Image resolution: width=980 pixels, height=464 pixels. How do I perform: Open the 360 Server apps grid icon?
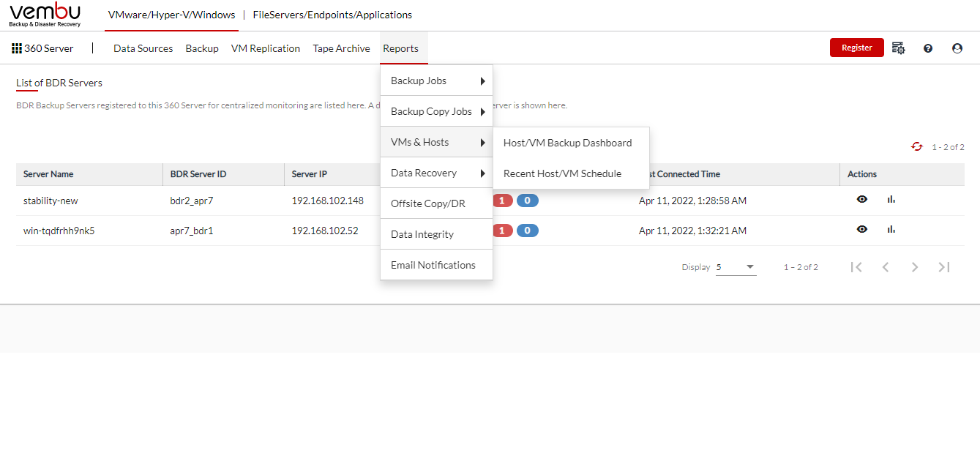(x=17, y=48)
